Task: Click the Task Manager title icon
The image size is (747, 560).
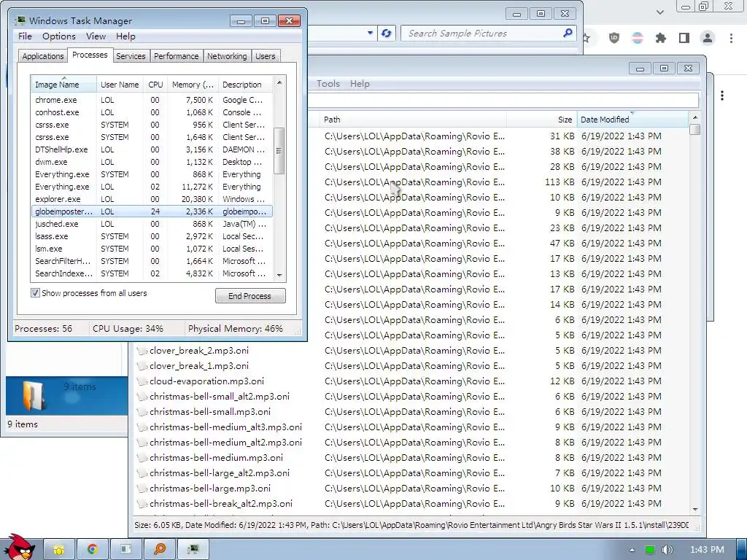Action: 20,20
